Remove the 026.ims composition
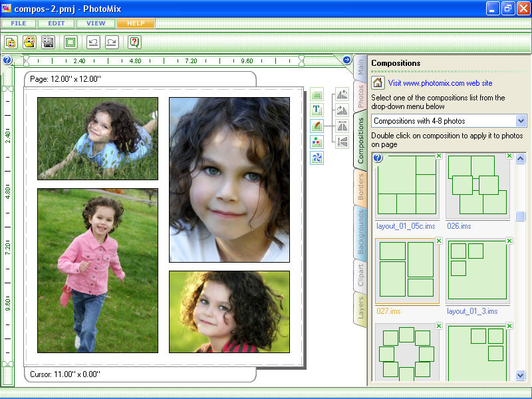 point(509,156)
